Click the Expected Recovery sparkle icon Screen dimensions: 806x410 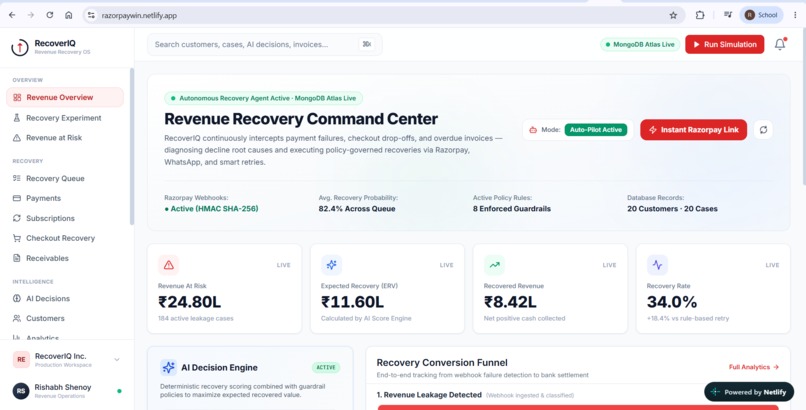coord(332,265)
